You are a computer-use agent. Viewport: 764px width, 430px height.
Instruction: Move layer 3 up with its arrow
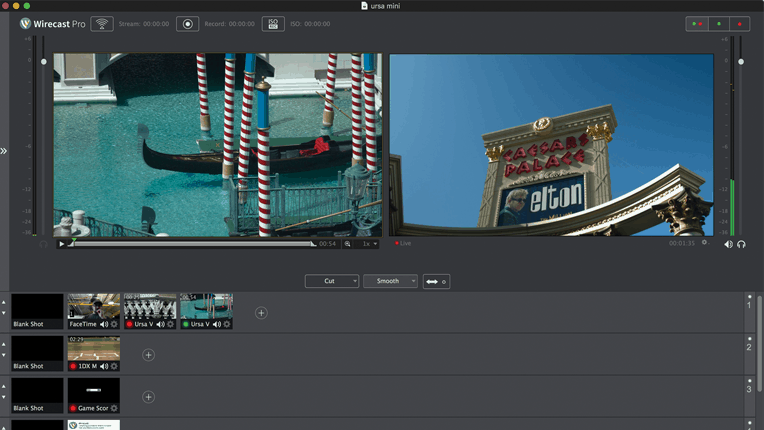(x=4, y=387)
